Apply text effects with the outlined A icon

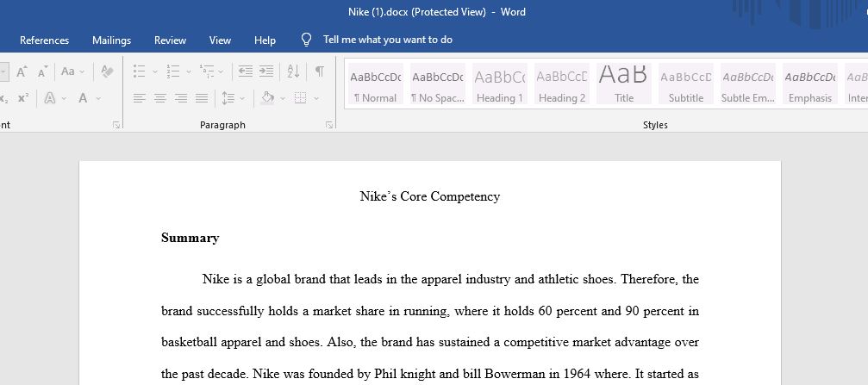tap(50, 98)
